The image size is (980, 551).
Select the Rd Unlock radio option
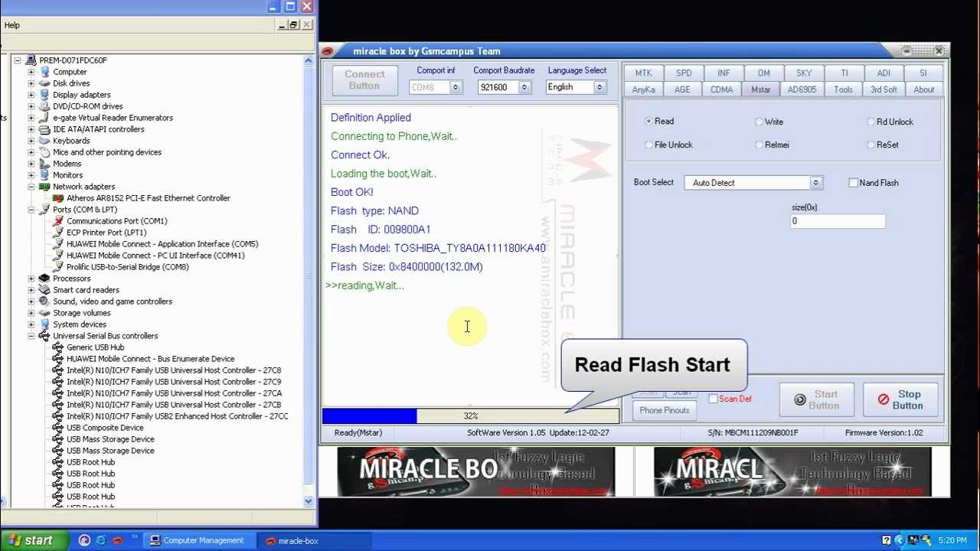point(871,122)
